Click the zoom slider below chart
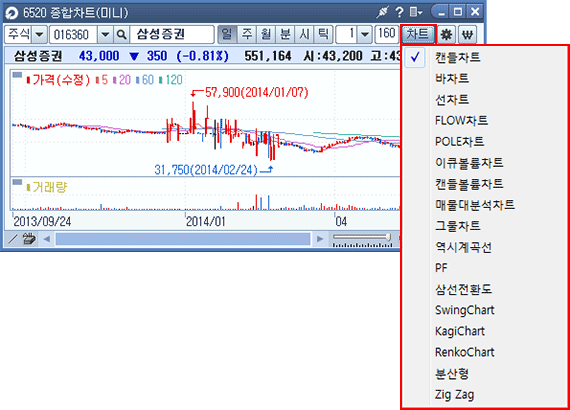The height and width of the screenshot is (410, 570). click(x=362, y=237)
